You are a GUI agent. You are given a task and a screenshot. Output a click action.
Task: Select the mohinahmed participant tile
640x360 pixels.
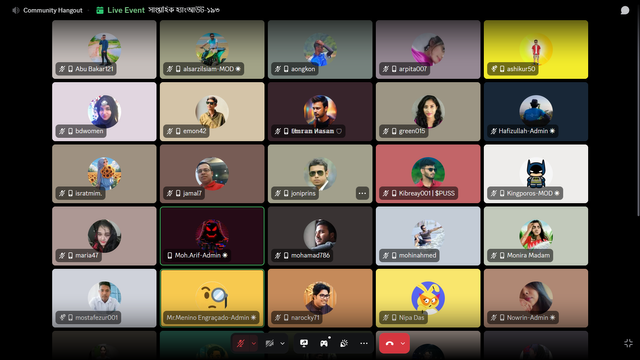(428, 236)
